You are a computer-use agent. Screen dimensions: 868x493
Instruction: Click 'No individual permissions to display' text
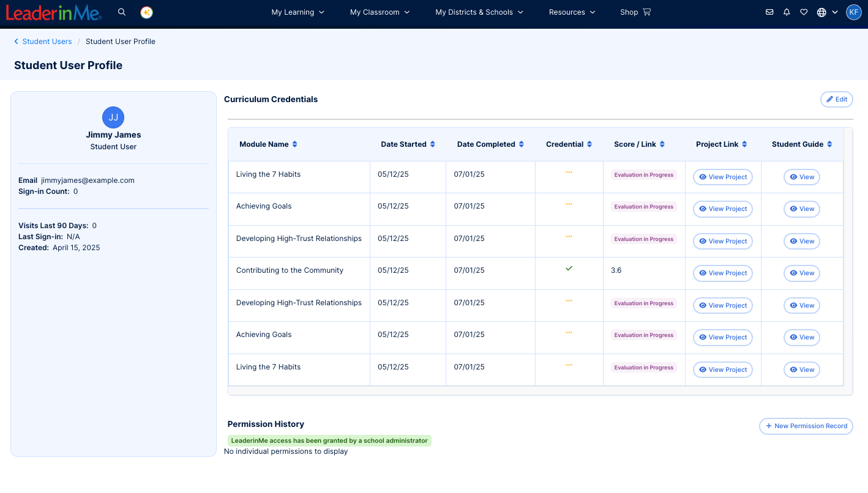tap(286, 451)
